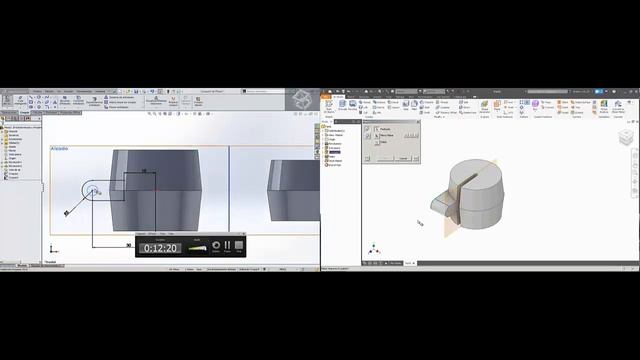The height and width of the screenshot is (360, 640).
Task: Open Inventor material dropdown in title bar
Action: click(407, 91)
